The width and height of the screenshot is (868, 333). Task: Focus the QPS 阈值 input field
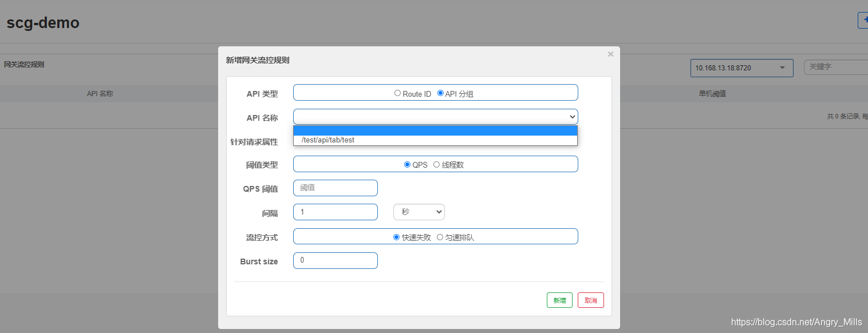[x=335, y=188]
